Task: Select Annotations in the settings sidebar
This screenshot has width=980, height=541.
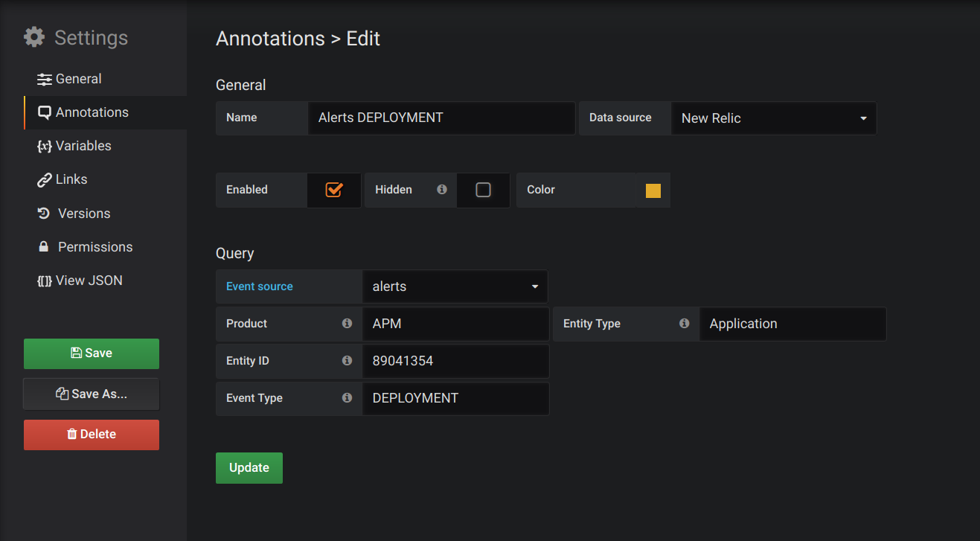Action: coord(105,112)
